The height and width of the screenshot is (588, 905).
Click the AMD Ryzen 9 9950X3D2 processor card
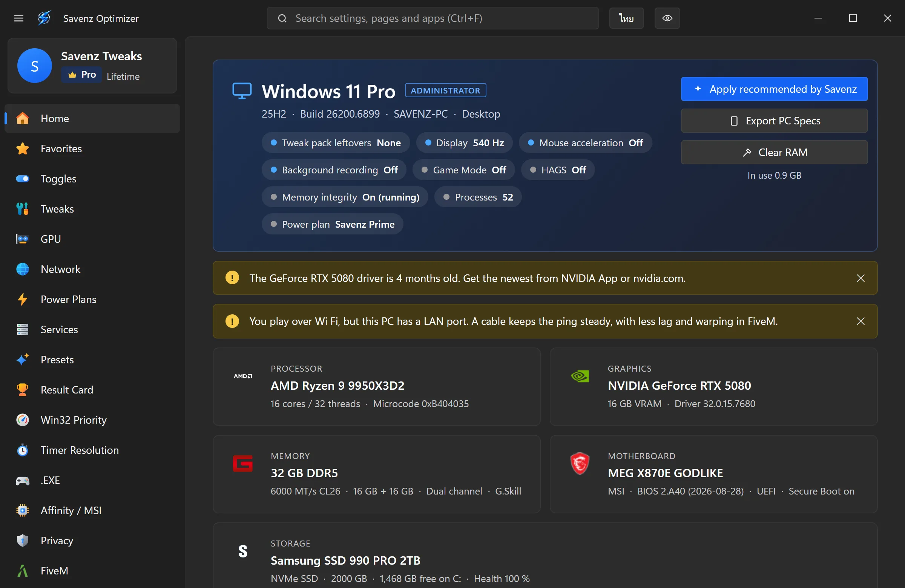click(376, 387)
